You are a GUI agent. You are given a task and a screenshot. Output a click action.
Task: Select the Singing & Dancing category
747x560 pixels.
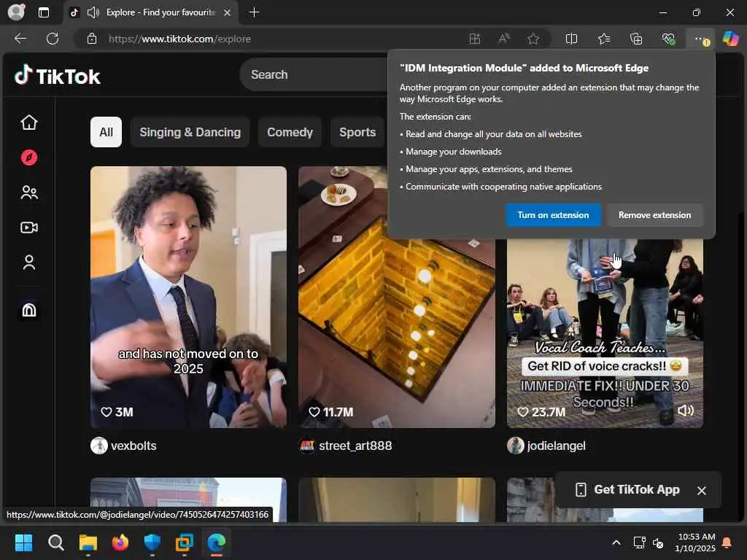coord(190,132)
